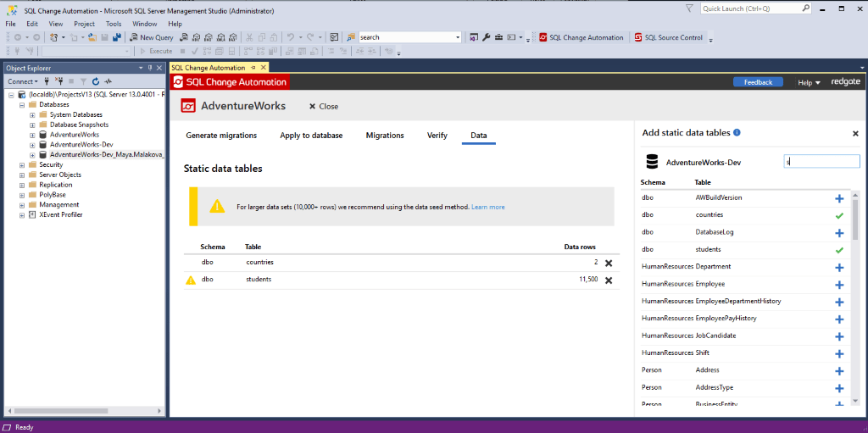Click the Connect Object Explorer plug icon
Image resolution: width=868 pixels, height=433 pixels.
47,80
